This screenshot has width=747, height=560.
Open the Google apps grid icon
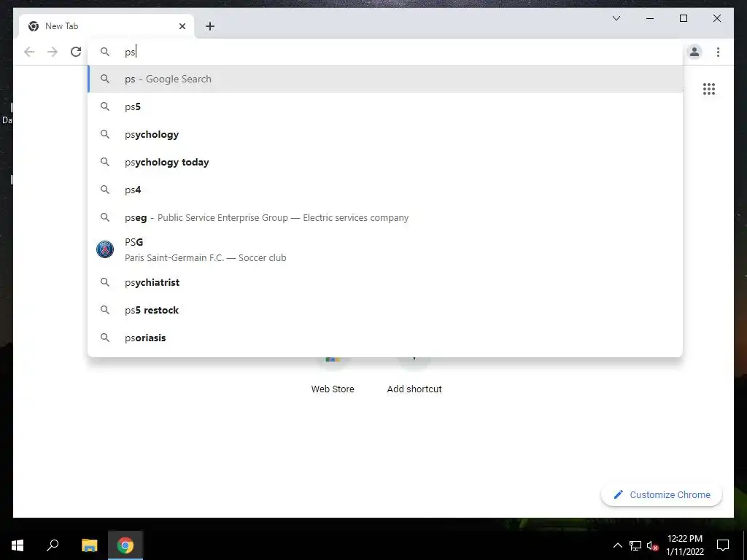point(709,89)
